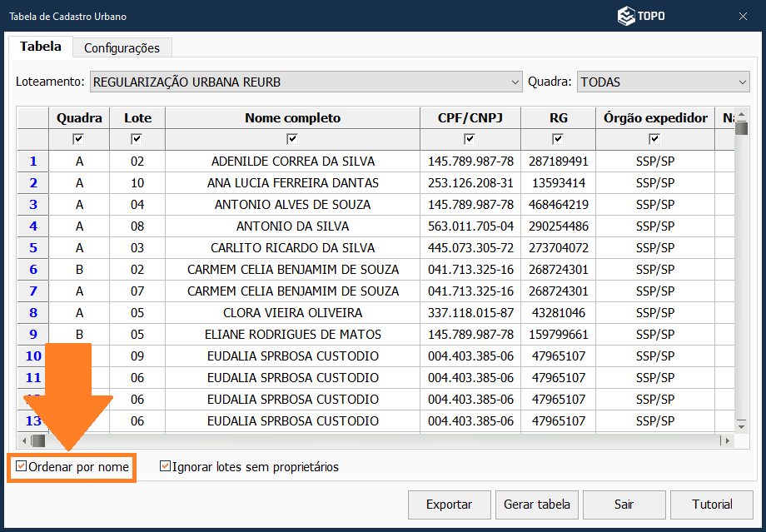Click the Sair button to exit

coord(624,504)
